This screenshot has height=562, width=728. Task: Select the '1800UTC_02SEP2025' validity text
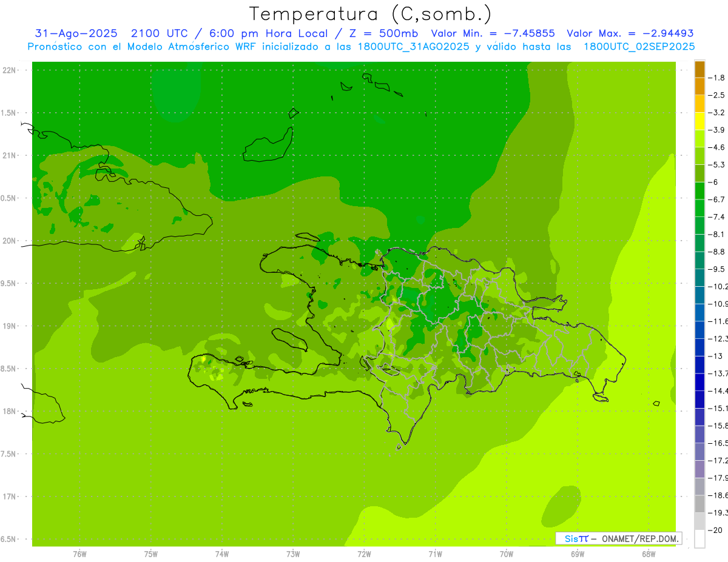click(x=639, y=47)
